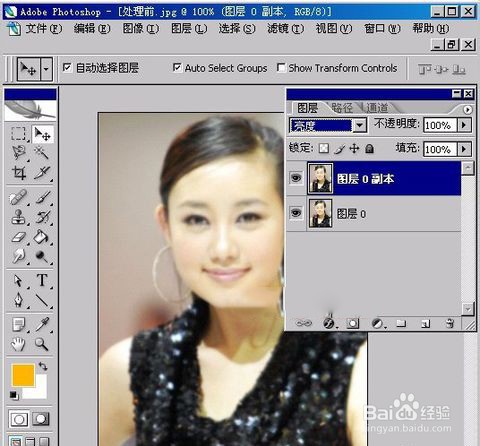
Task: Select the Hand tool
Action: click(x=18, y=344)
